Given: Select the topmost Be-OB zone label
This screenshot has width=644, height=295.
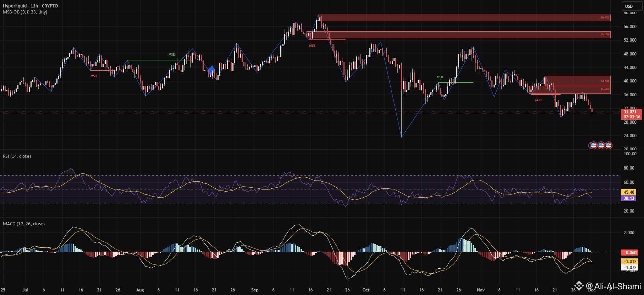Looking at the screenshot, I should click(x=605, y=18).
